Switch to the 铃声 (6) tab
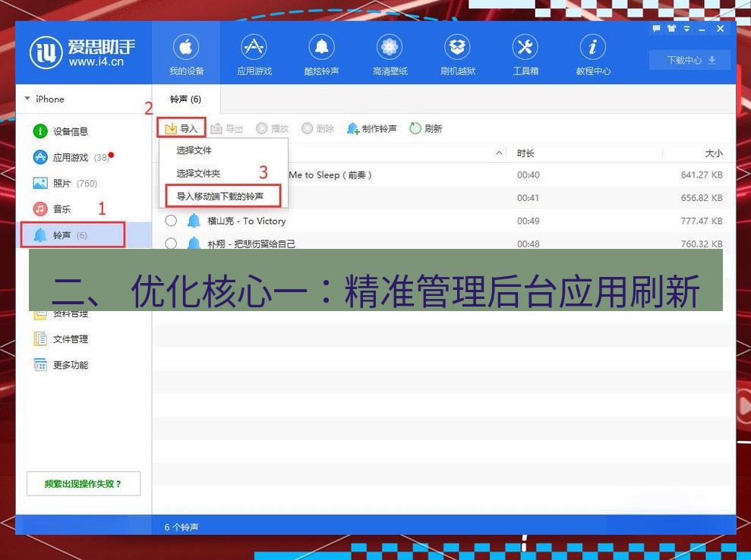751x560 pixels. (x=185, y=100)
